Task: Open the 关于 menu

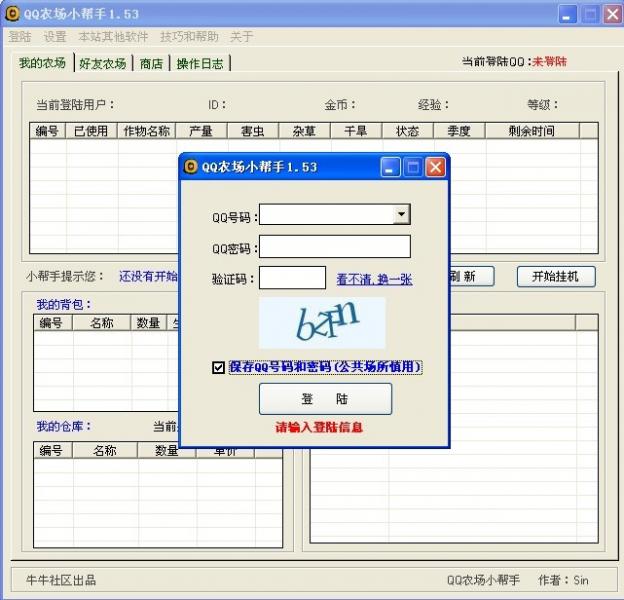Action: 242,37
